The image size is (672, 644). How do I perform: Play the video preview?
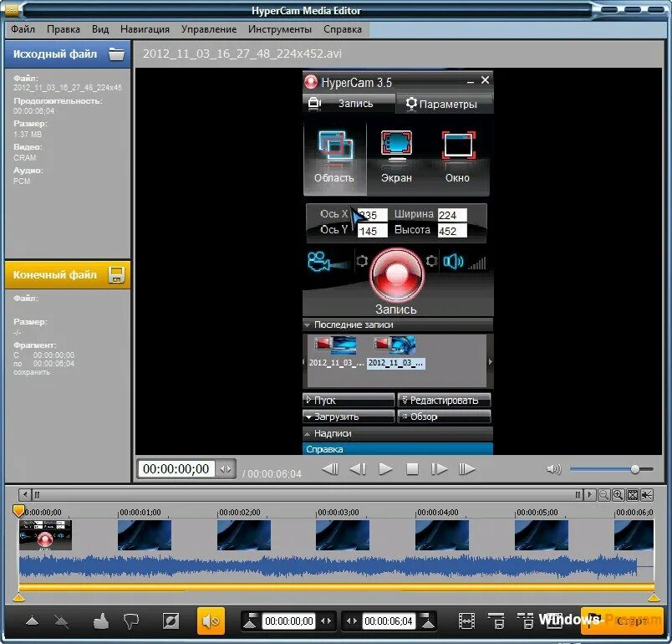(385, 469)
